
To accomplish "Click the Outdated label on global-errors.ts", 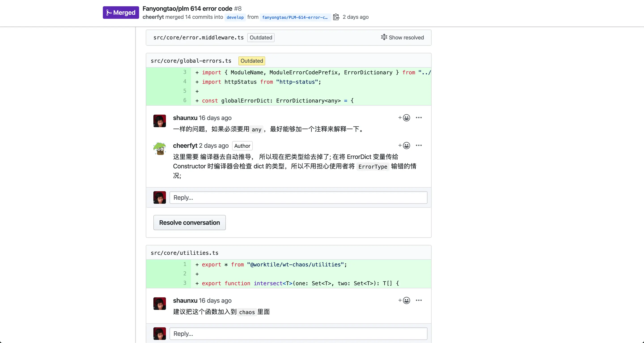I will (x=252, y=61).
